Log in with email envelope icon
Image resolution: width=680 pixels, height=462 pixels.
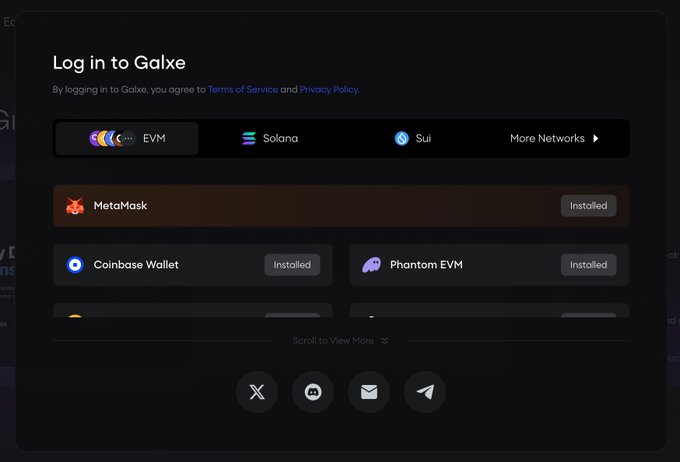point(369,392)
